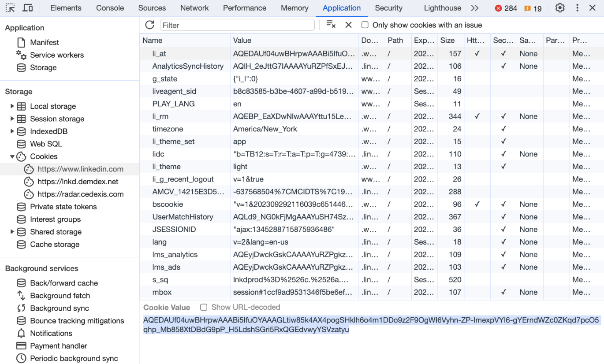Switch to the Security tab
This screenshot has width=604, height=364.
click(388, 8)
